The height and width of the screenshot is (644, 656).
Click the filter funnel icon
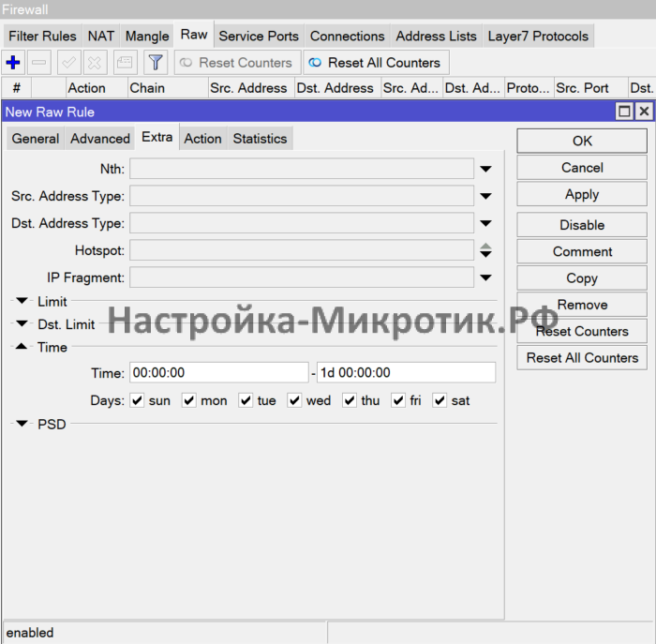coord(156,63)
